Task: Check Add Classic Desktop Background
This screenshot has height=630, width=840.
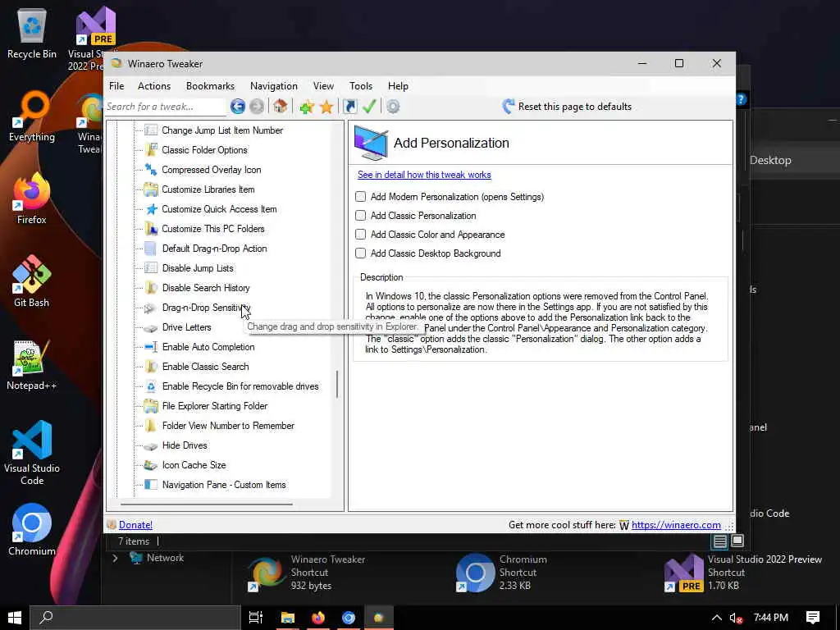Action: (x=361, y=253)
